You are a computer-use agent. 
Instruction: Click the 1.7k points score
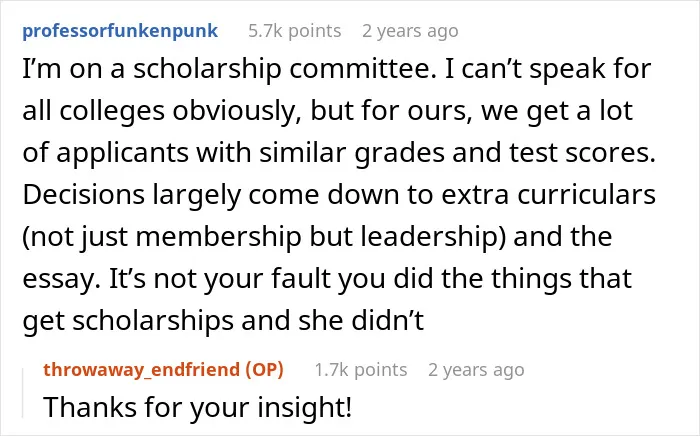(x=361, y=370)
